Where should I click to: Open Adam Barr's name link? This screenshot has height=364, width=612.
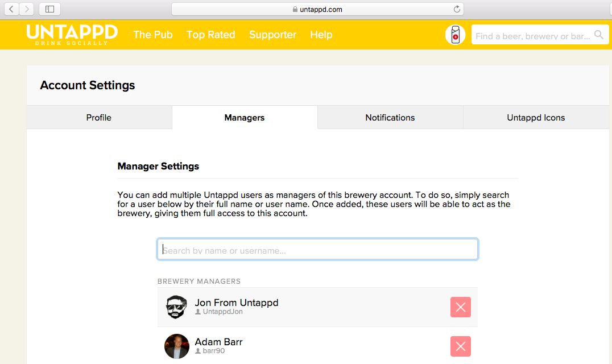pos(218,342)
